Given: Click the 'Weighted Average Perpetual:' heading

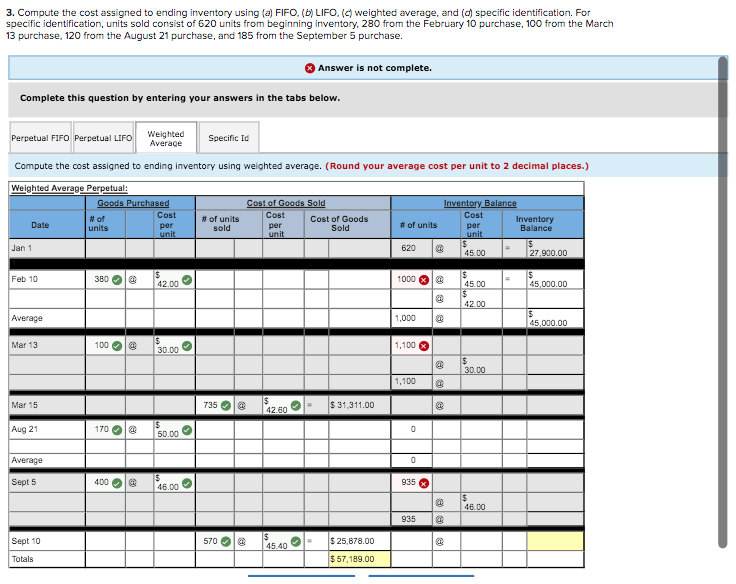Looking at the screenshot, I should tap(69, 188).
